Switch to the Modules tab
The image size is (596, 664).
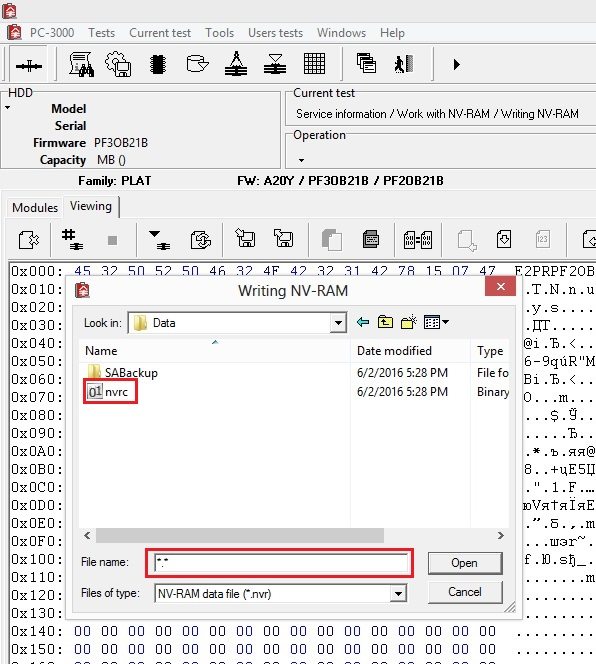[35, 208]
